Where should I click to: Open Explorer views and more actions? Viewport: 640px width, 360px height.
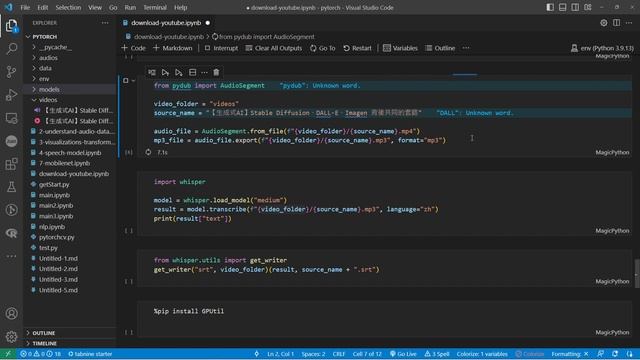(x=105, y=23)
